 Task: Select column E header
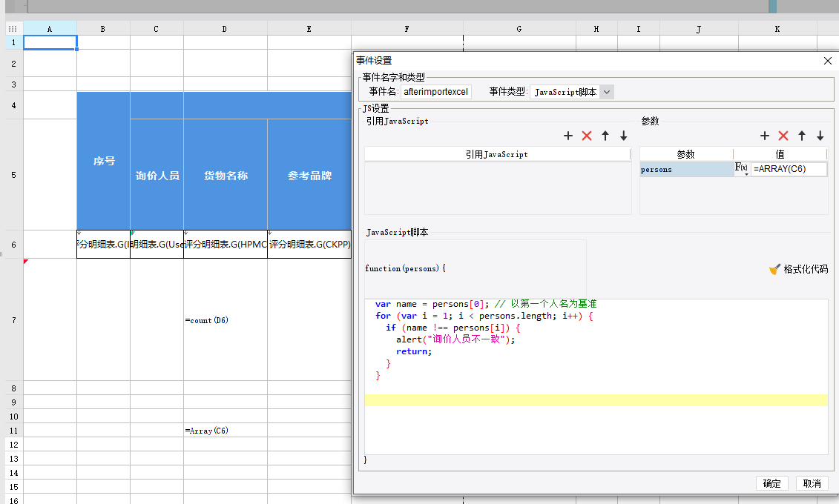(309, 29)
